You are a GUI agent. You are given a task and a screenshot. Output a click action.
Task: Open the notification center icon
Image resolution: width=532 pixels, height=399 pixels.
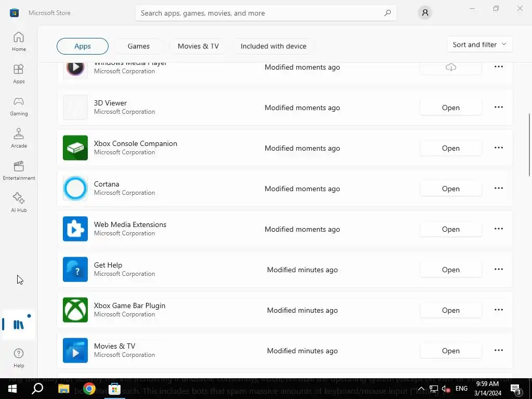pyautogui.click(x=516, y=389)
